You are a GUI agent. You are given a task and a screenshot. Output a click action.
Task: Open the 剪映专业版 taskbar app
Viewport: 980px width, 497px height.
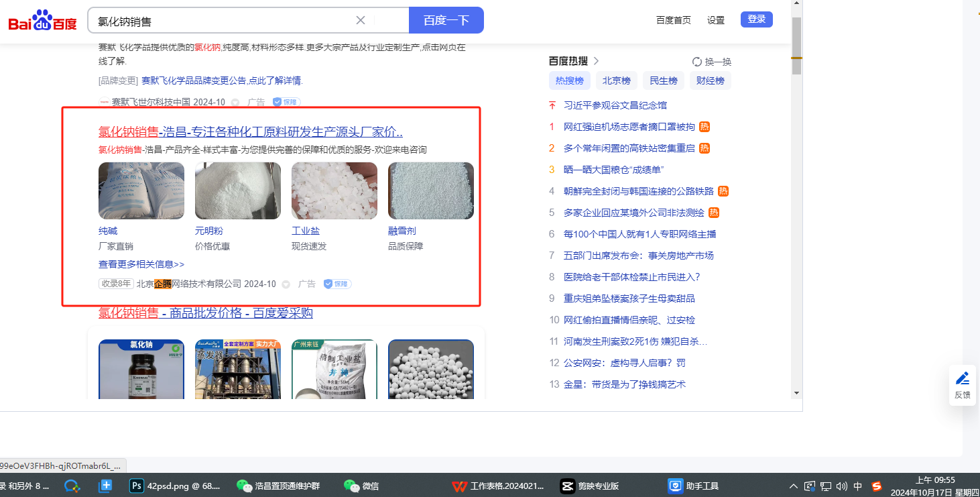point(590,486)
